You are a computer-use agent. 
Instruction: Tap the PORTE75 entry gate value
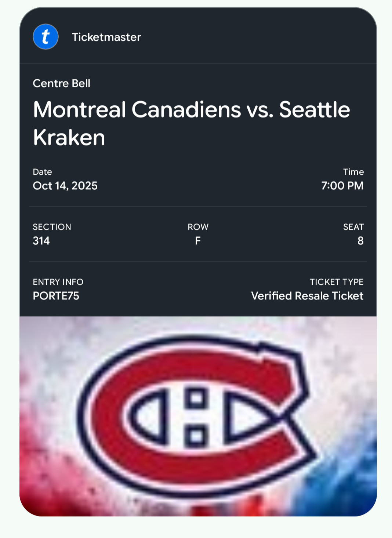(56, 296)
